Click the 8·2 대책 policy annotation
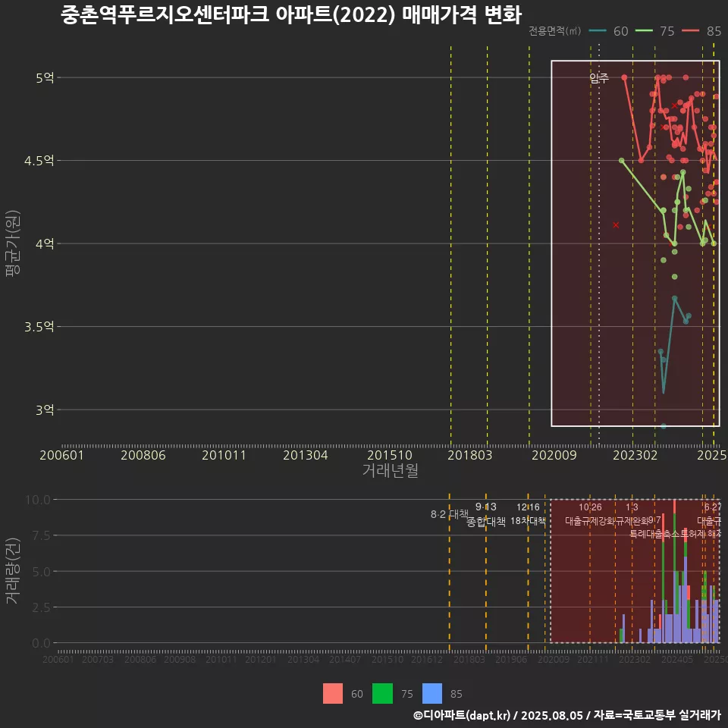Screen dimensions: 728x728 (449, 514)
